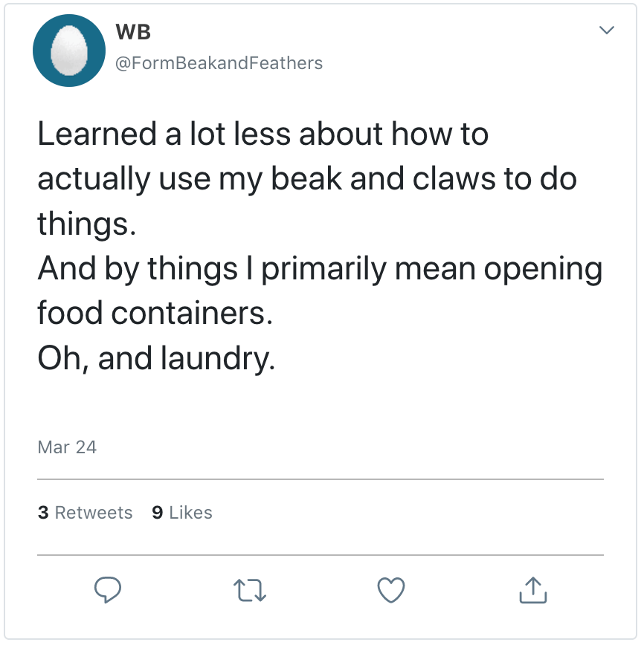Retweet this tweet using the arrows icon
Screen dimensions: 644x645
click(x=250, y=591)
